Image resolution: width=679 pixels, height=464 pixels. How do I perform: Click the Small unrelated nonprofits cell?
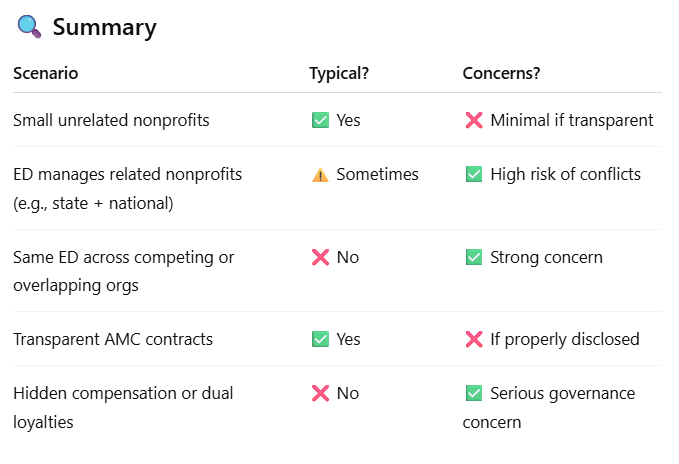(111, 120)
